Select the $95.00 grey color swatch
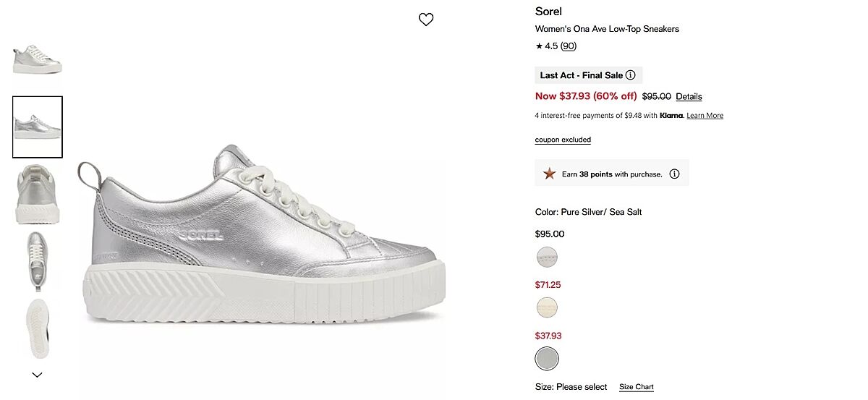Viewport: 868px width, 400px height. (x=547, y=257)
